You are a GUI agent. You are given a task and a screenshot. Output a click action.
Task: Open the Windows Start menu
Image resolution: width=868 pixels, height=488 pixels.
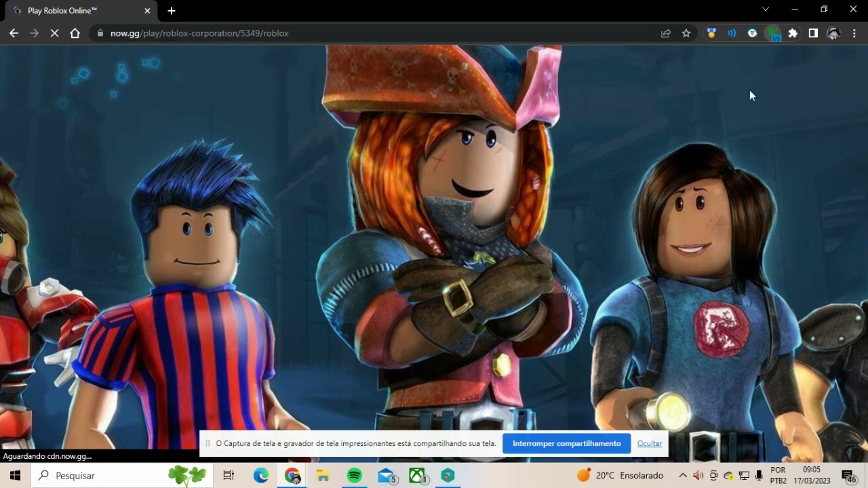(15, 476)
